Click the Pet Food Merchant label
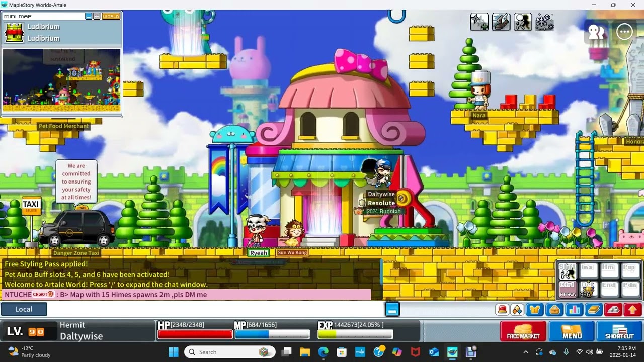 point(63,126)
